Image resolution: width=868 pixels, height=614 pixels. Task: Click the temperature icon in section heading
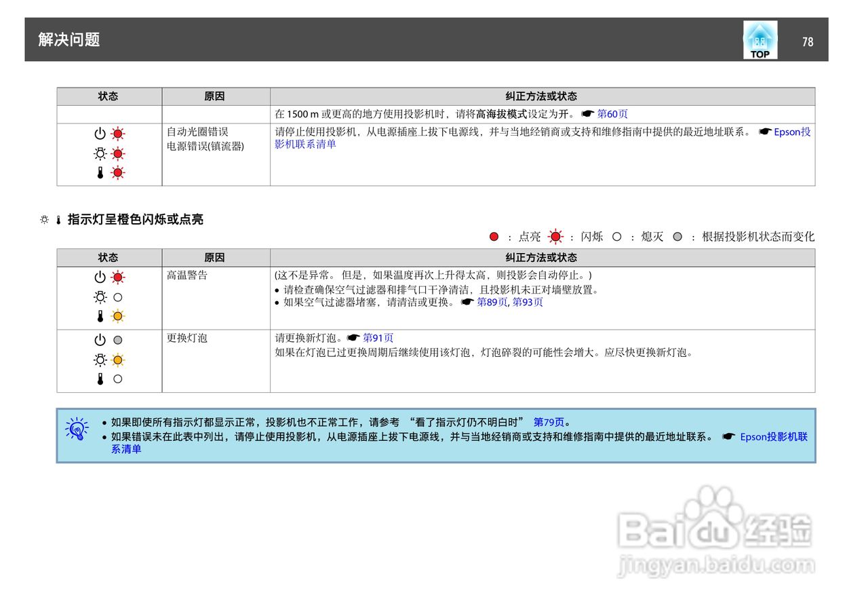pos(58,219)
